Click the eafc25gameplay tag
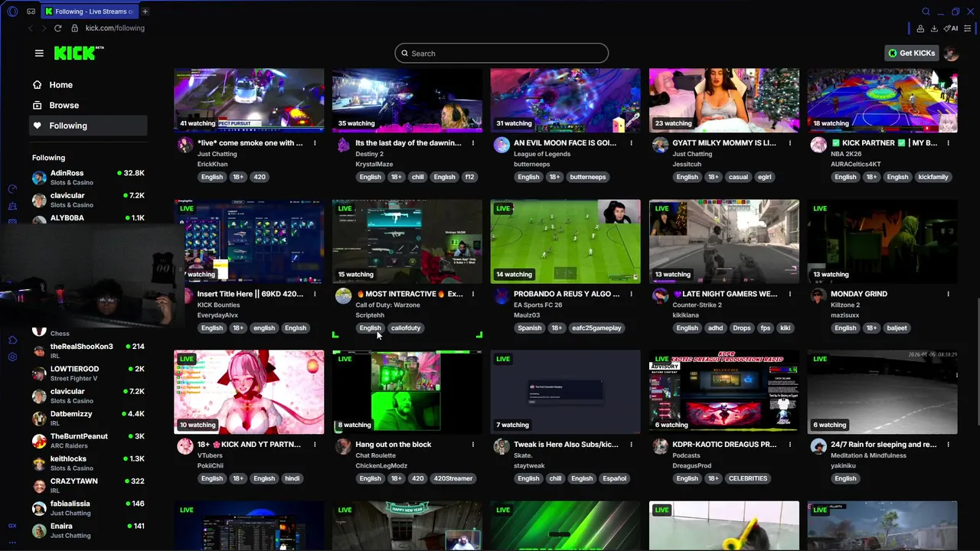 (596, 328)
